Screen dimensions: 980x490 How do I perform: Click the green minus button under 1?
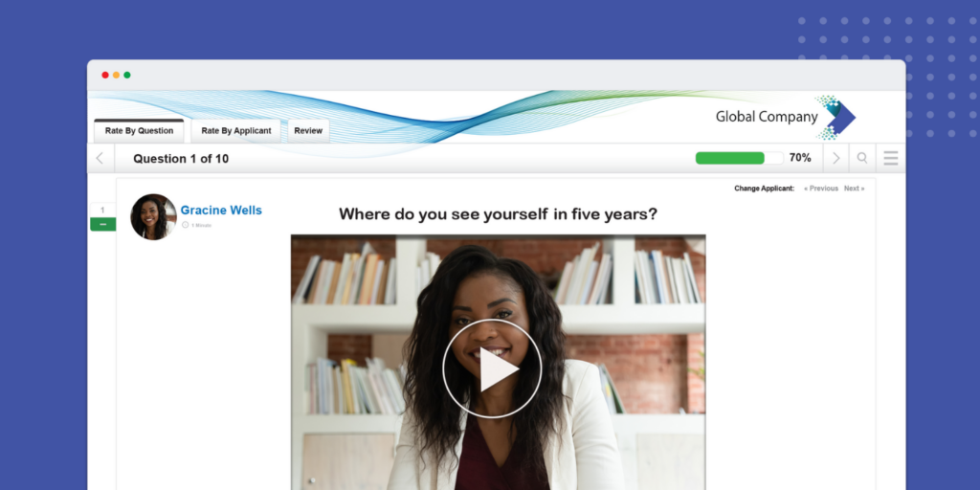point(102,224)
